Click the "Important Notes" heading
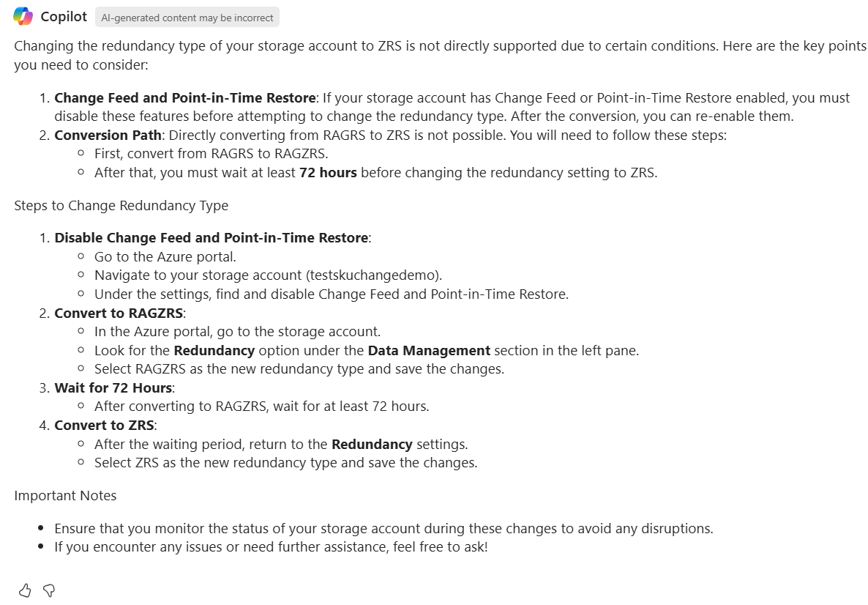Image resolution: width=868 pixels, height=605 pixels. 65,495
